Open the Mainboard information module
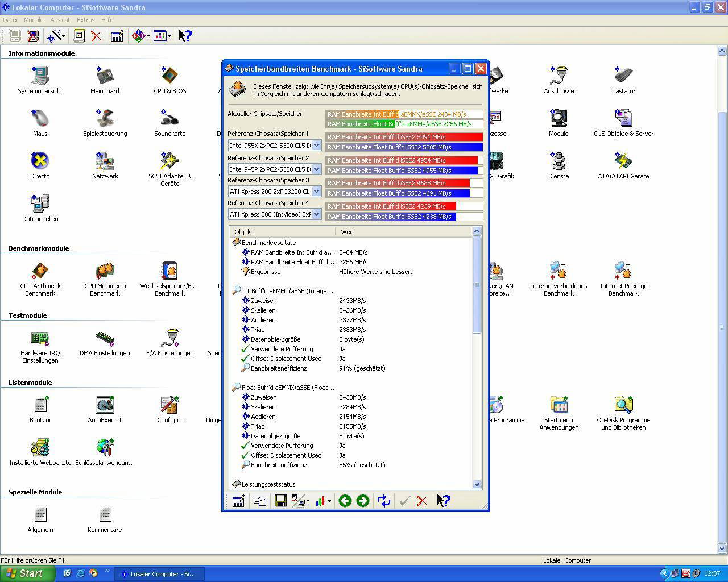The image size is (728, 582). [x=105, y=80]
